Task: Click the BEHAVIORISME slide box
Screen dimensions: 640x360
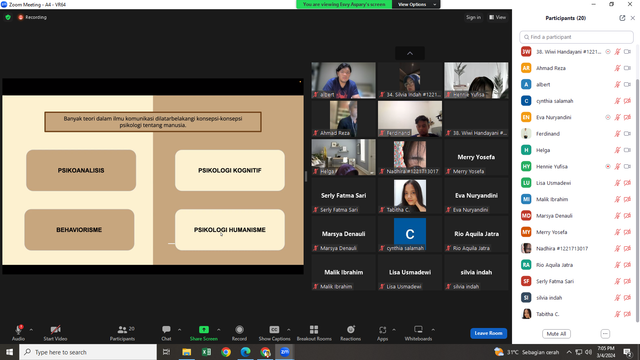Action: click(79, 230)
